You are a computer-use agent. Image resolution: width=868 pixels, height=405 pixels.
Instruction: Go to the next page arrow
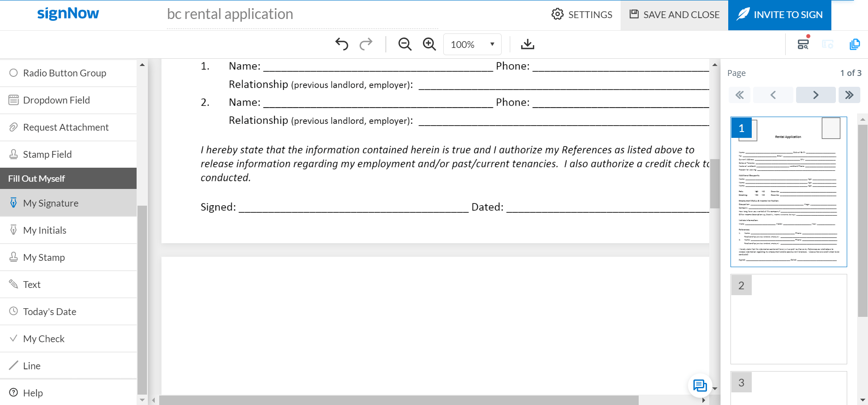point(816,95)
